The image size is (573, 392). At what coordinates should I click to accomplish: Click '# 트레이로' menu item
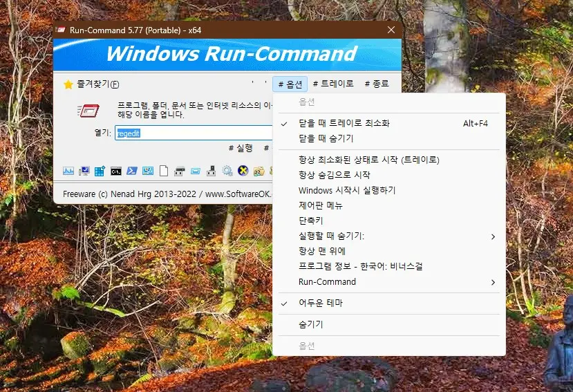pyautogui.click(x=333, y=84)
